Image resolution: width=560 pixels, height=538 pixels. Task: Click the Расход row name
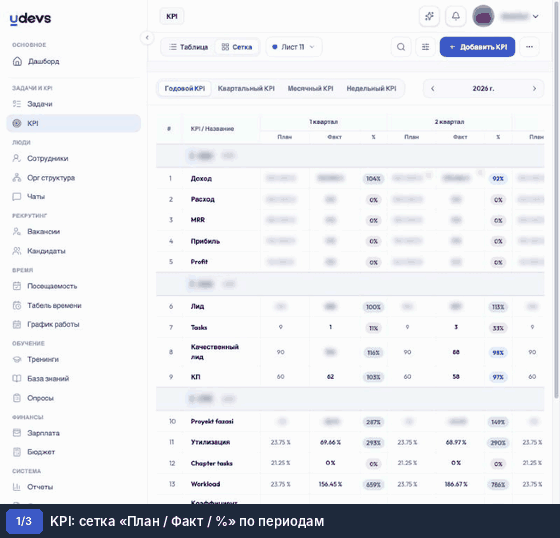click(202, 199)
